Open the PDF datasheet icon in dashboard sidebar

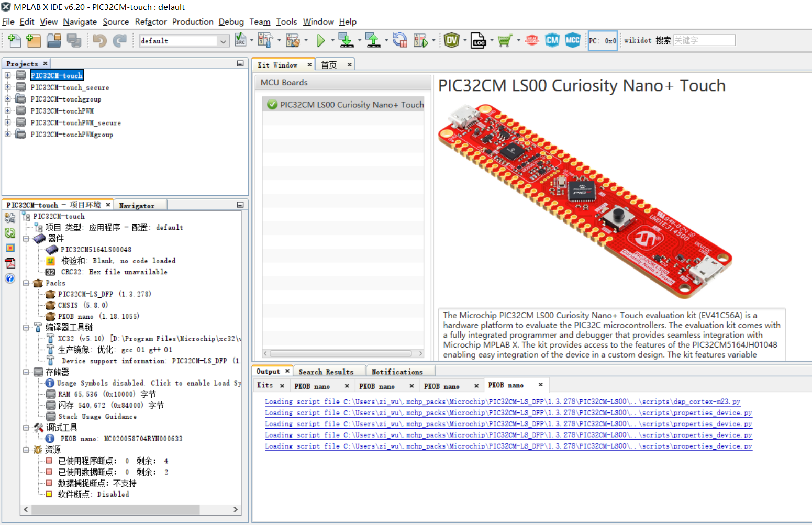point(10,263)
